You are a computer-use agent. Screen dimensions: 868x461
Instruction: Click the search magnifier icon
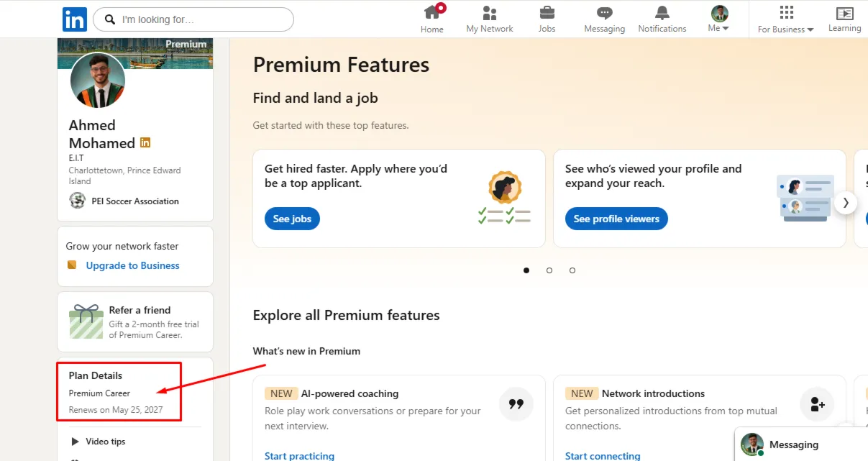(x=110, y=19)
